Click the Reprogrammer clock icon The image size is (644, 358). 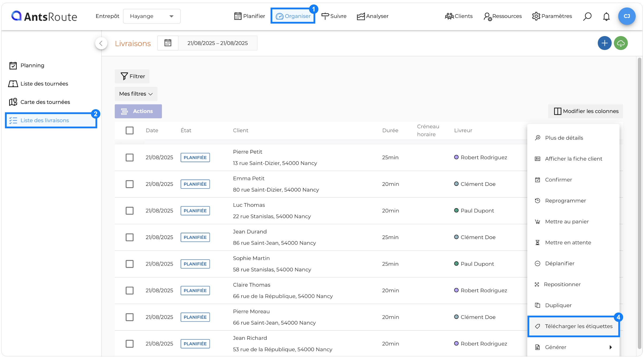tap(537, 201)
